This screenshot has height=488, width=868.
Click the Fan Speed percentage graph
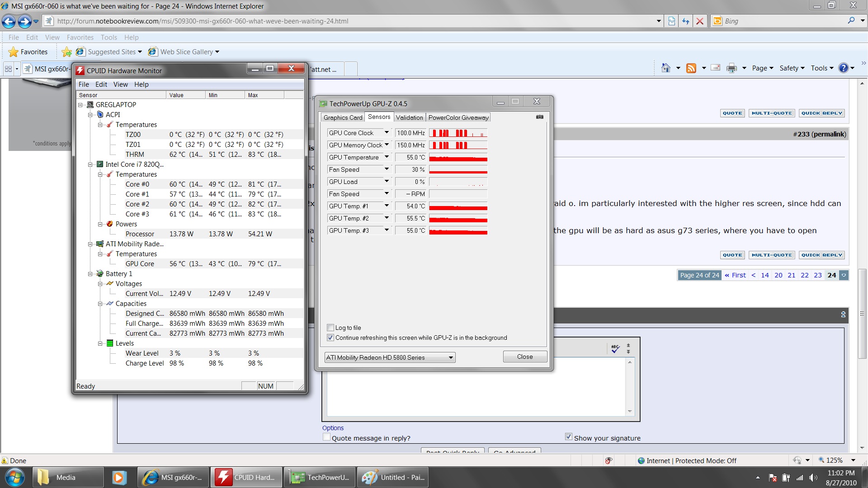458,169
